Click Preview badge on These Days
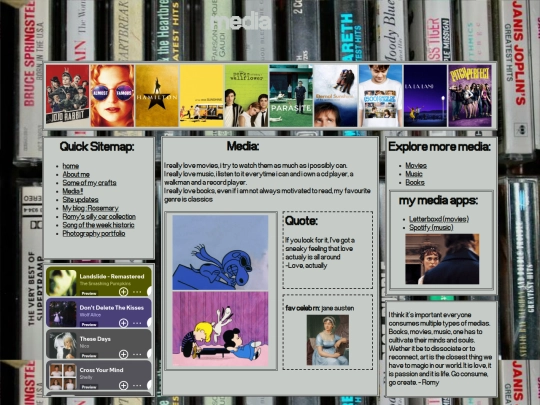540x405 pixels. pyautogui.click(x=89, y=356)
